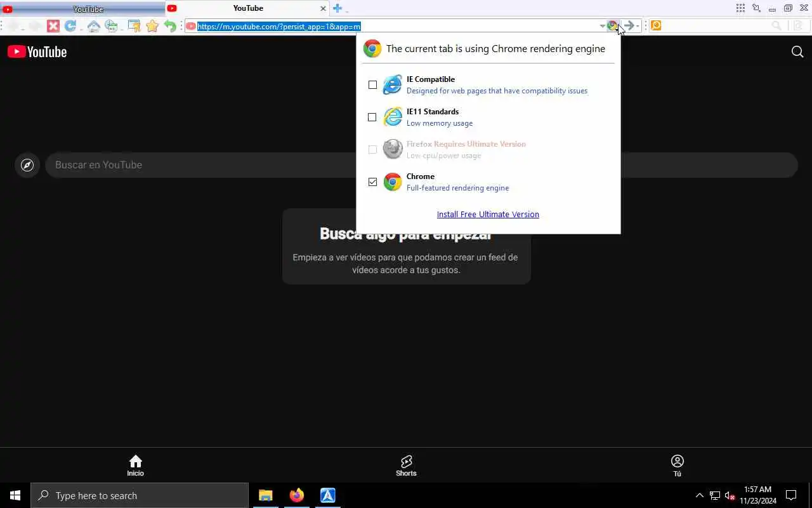Open the dropdown arrow next to the refresh icon
Screen dimensions: 812x508
click(x=82, y=29)
